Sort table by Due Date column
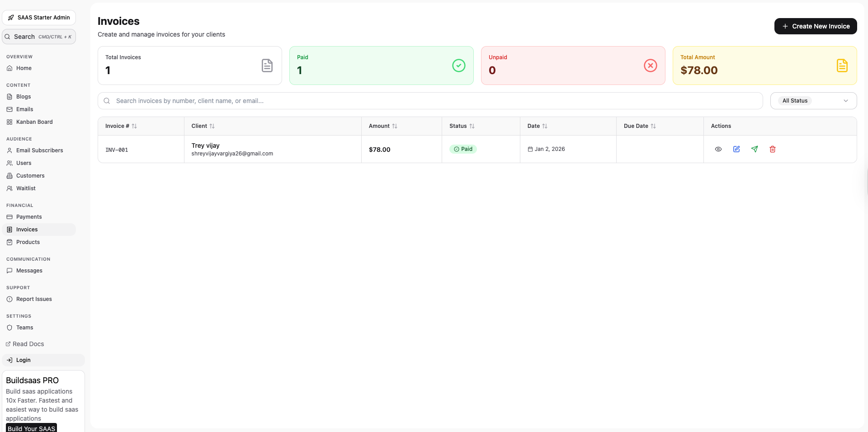This screenshot has width=868, height=432. (x=653, y=126)
